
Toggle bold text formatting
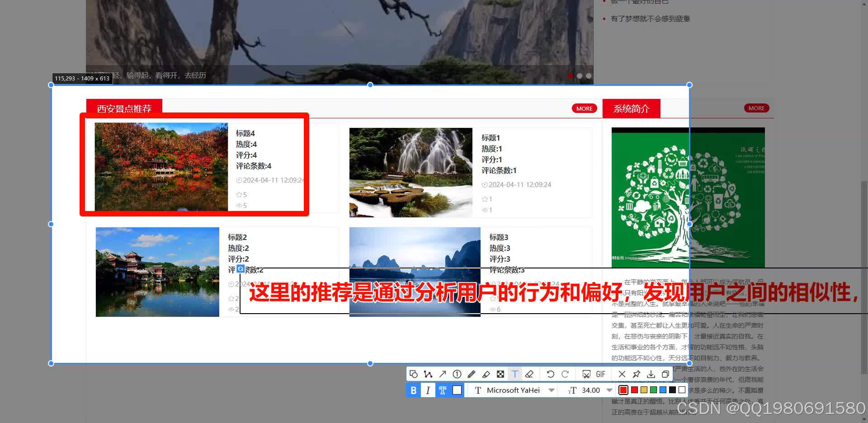tap(413, 390)
